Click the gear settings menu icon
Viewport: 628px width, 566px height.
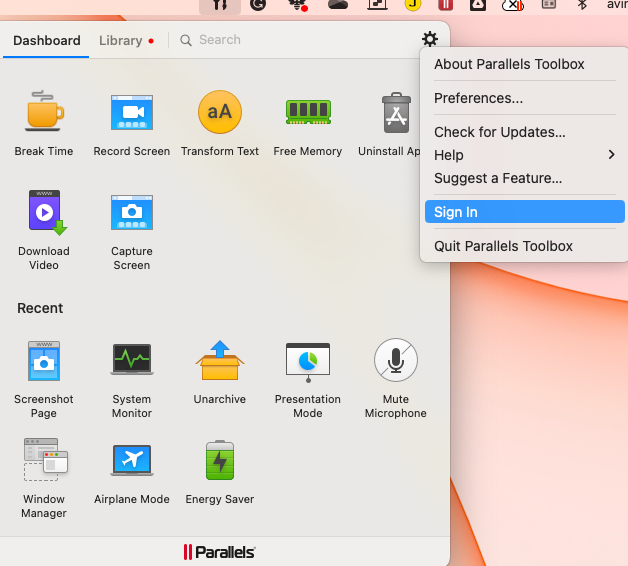click(x=430, y=40)
